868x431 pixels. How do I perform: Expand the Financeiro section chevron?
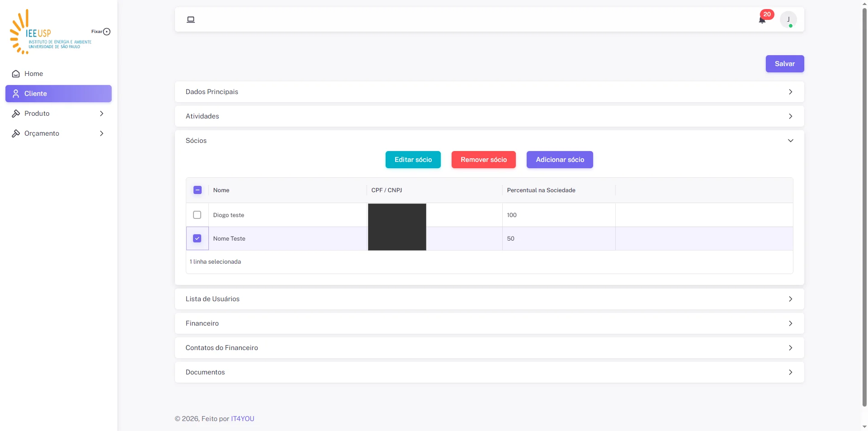(790, 323)
